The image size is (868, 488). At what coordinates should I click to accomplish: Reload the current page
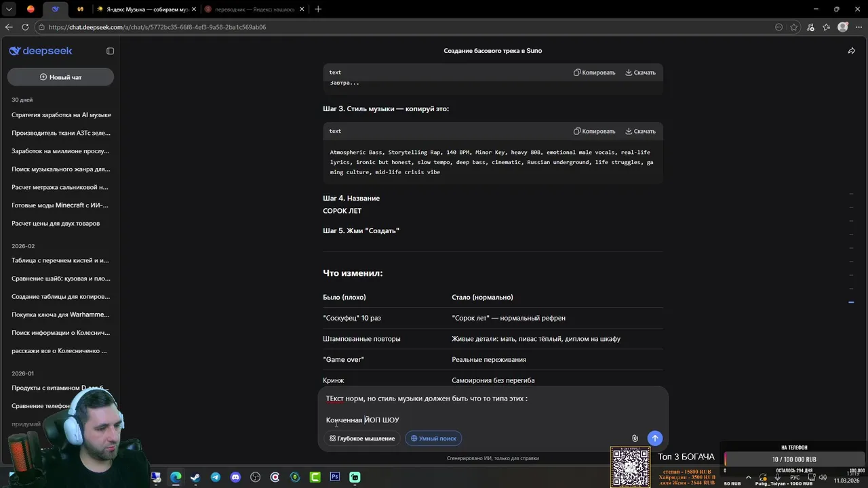[x=26, y=27]
